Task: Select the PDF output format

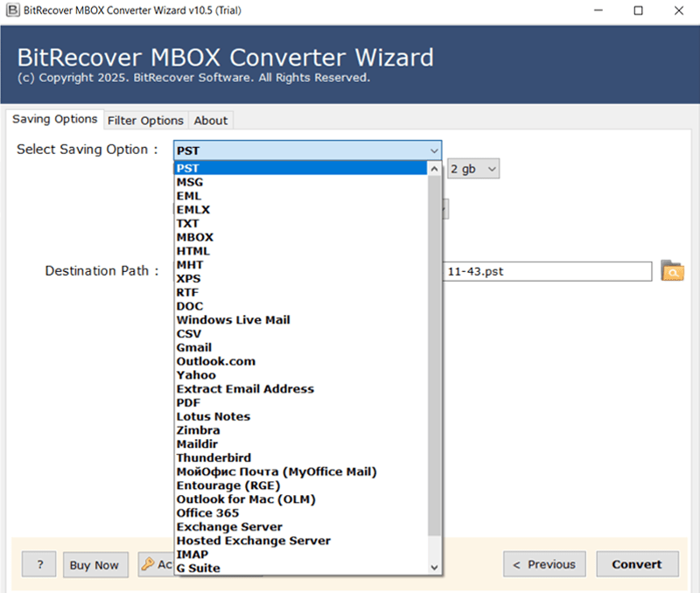Action: click(x=187, y=402)
